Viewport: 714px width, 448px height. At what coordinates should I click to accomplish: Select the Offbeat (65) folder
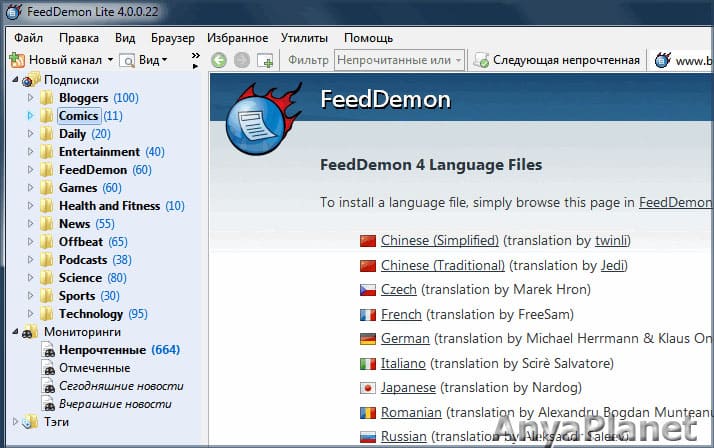coord(93,242)
